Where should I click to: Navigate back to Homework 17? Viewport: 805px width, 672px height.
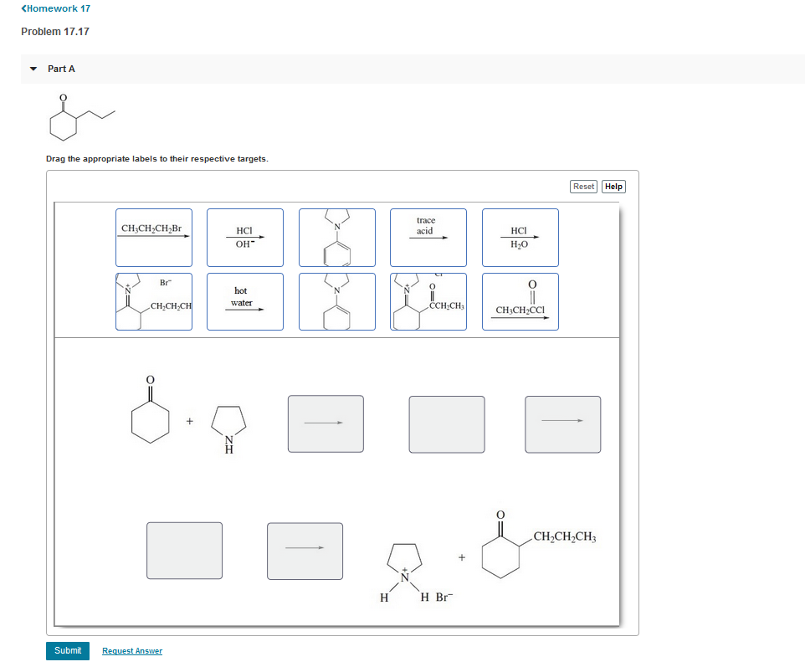click(x=54, y=8)
